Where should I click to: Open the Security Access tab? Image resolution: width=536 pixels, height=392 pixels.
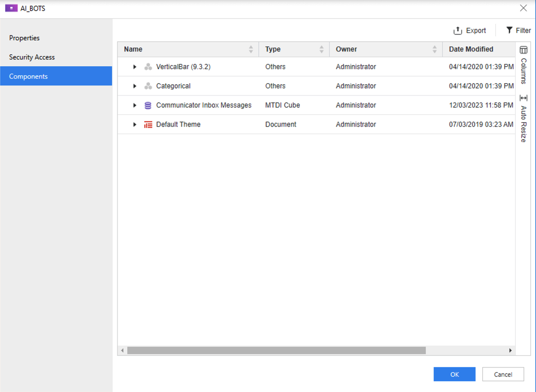32,57
